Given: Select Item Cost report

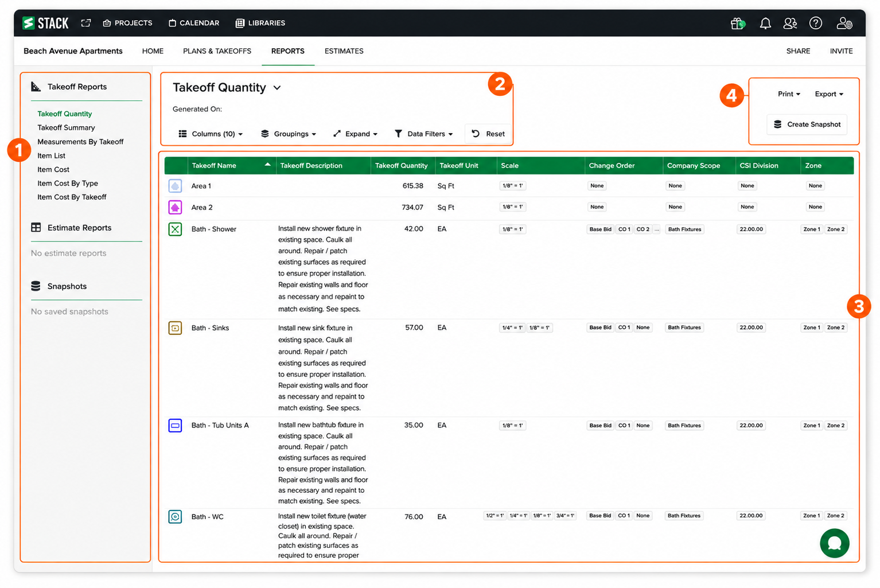Looking at the screenshot, I should click(x=53, y=170).
